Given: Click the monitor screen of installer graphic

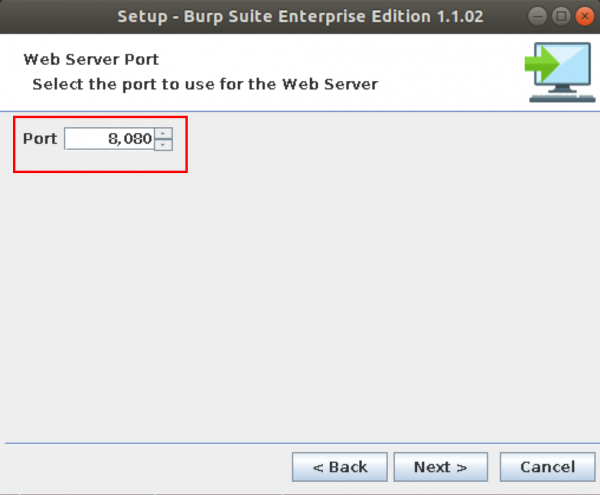Looking at the screenshot, I should [565, 66].
